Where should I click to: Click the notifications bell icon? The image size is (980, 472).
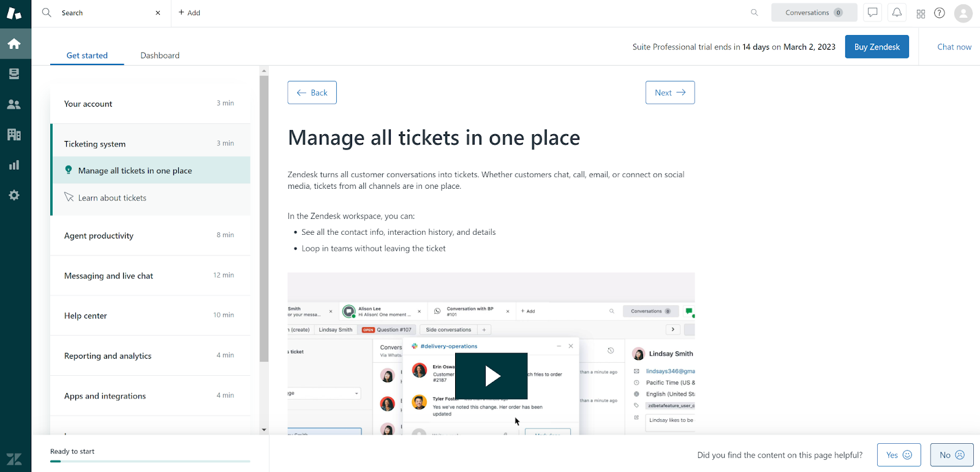[897, 13]
